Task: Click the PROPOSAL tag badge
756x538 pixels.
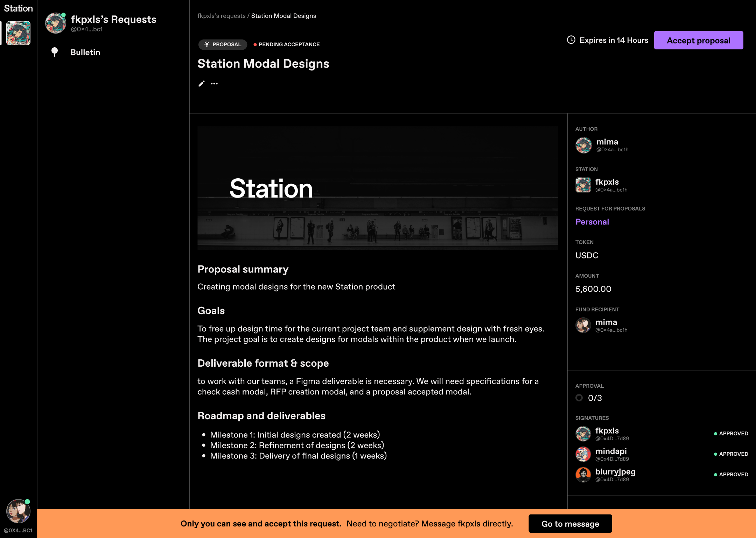Action: click(223, 44)
